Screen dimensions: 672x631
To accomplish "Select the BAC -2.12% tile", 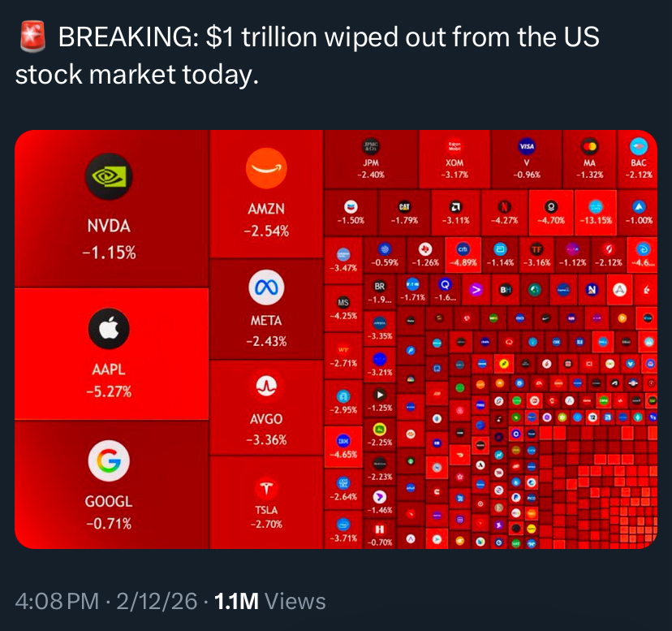I will [x=638, y=158].
